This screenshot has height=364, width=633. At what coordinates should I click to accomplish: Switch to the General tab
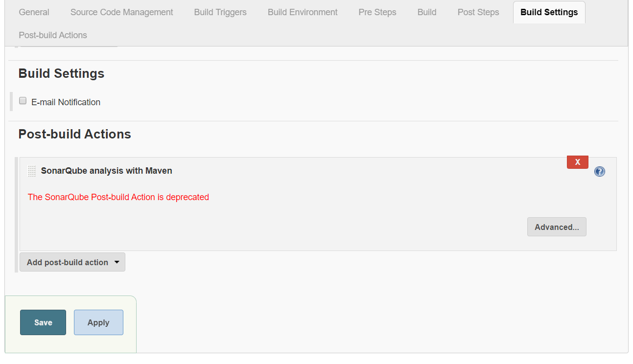pyautogui.click(x=34, y=12)
